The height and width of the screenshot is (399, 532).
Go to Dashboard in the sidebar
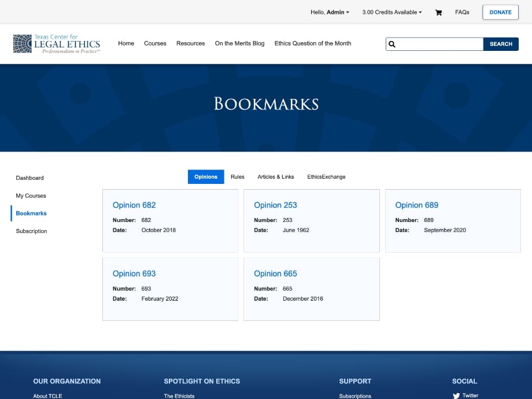pyautogui.click(x=29, y=178)
